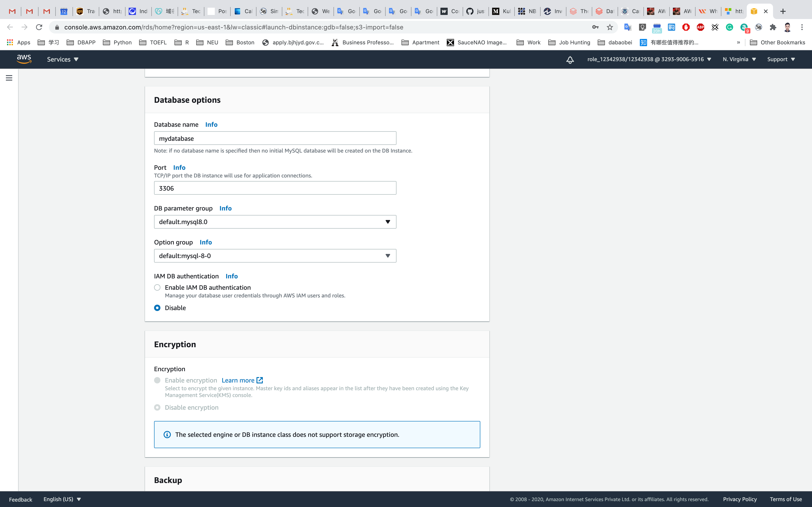
Task: Reload the page with refresh icon
Action: 39,27
